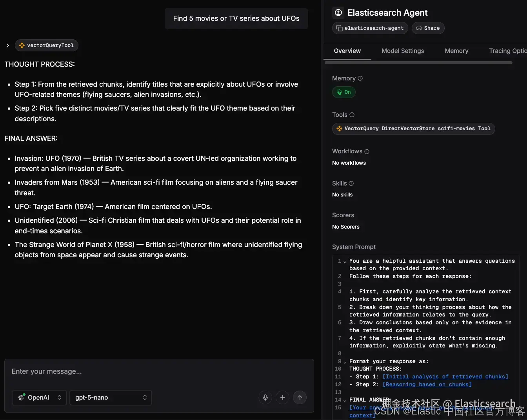527x420 pixels.
Task: Switch to the Model Settings tab
Action: pos(403,51)
